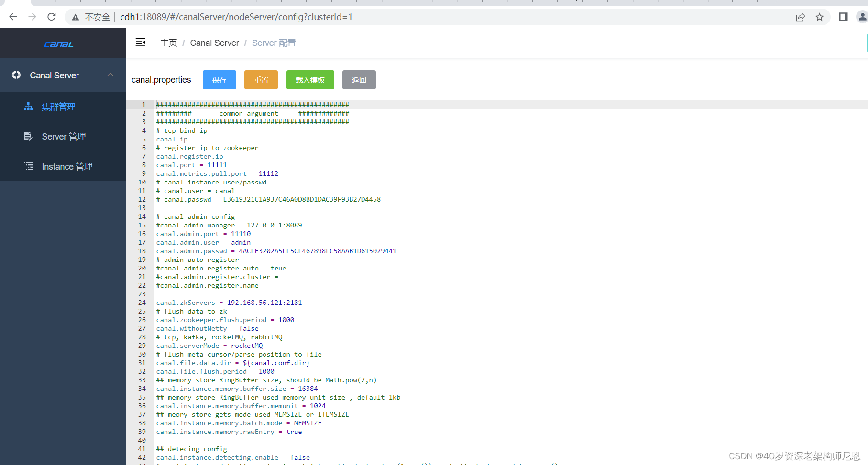Click canal.instance.memory.buffer.size = 16384 line
868x465 pixels.
pos(237,389)
